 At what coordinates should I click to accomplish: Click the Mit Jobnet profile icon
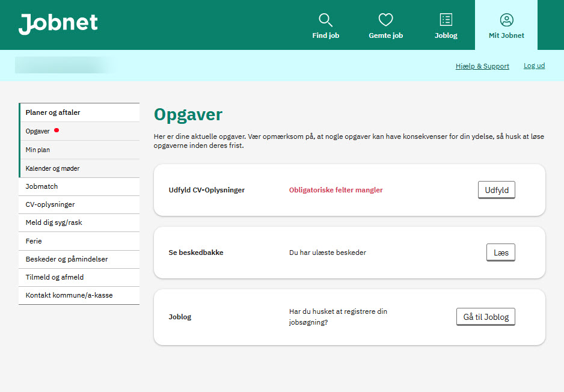pyautogui.click(x=506, y=20)
